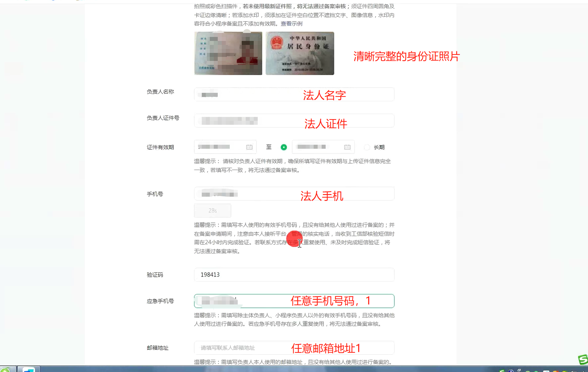Open the start date calendar icon
The width and height of the screenshot is (588, 372).
point(249,147)
